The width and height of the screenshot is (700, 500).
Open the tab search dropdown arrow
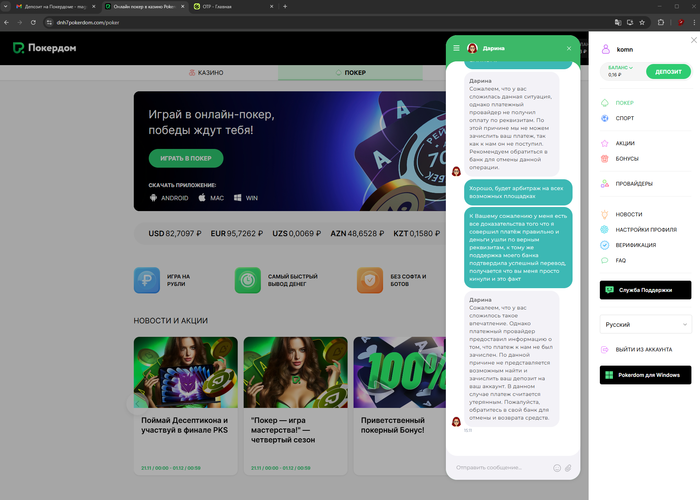pyautogui.click(x=5, y=6)
